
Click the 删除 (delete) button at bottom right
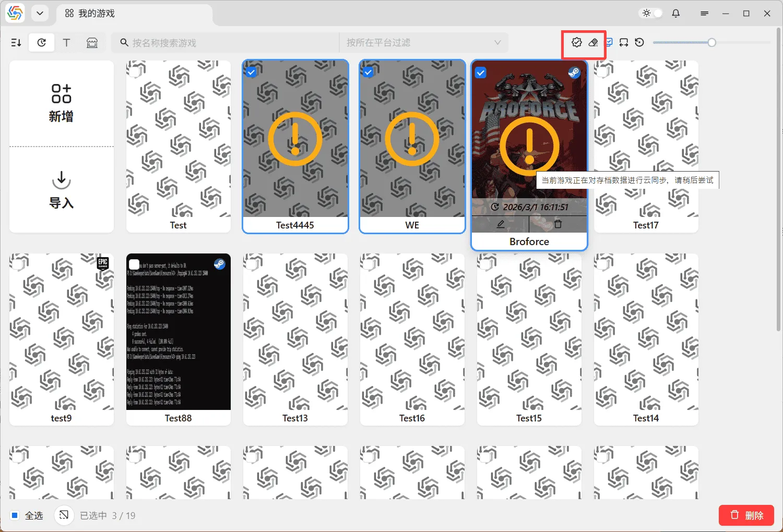[746, 515]
